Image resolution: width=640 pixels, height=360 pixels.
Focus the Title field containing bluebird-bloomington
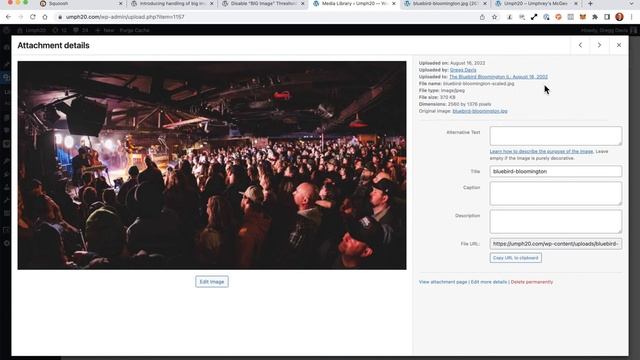[x=556, y=171]
